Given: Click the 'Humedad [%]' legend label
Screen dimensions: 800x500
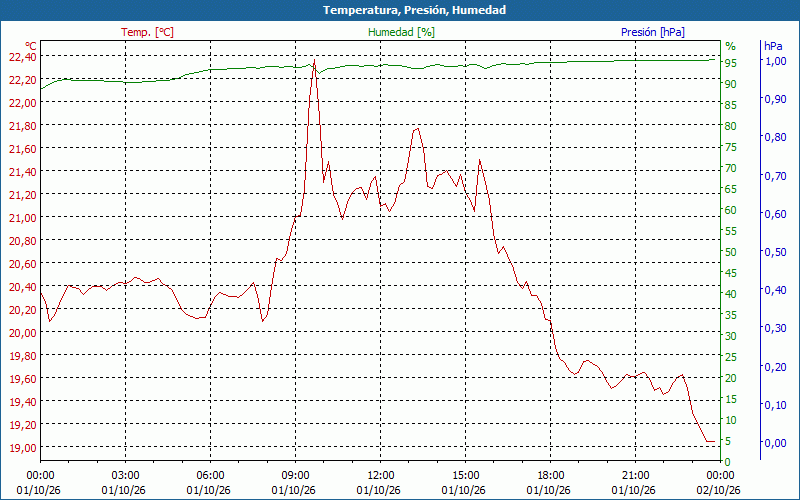Looking at the screenshot, I should coord(401,32).
